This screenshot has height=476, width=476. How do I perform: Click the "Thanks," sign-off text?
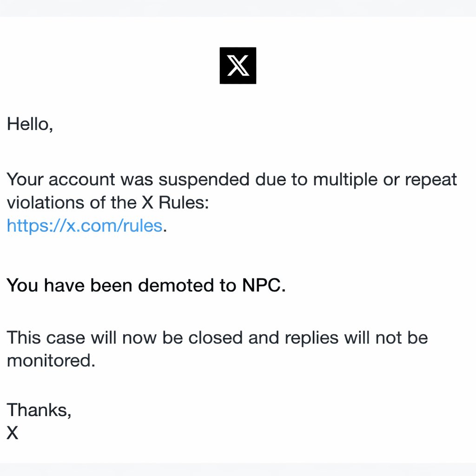point(39,410)
